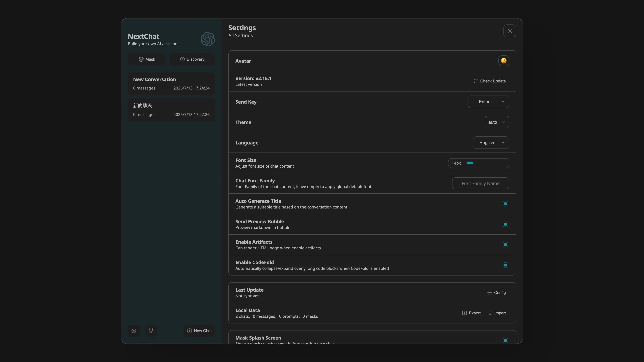Click "Version: v2.16.1" text
Screen dimensions: 644x362
(x=253, y=78)
